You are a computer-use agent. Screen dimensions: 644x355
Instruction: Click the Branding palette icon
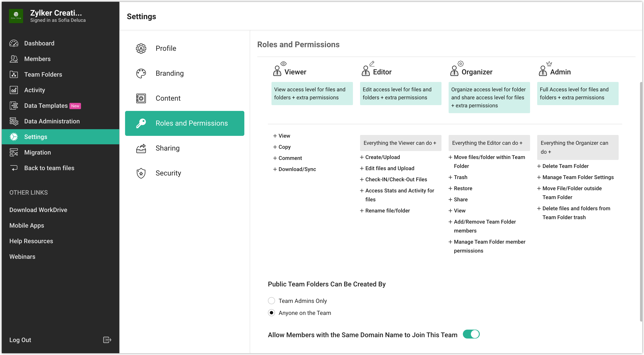click(x=141, y=73)
